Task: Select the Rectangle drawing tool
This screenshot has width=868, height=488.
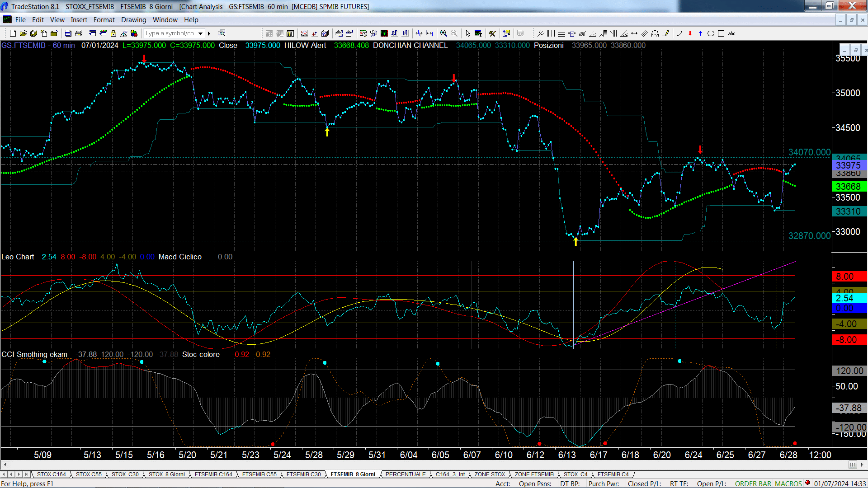Action: tap(721, 33)
